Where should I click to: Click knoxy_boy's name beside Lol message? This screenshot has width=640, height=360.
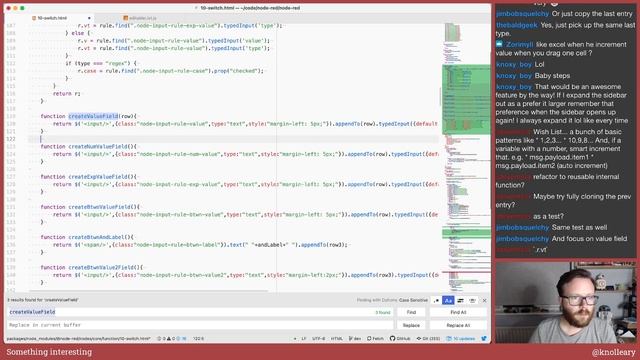pyautogui.click(x=514, y=64)
